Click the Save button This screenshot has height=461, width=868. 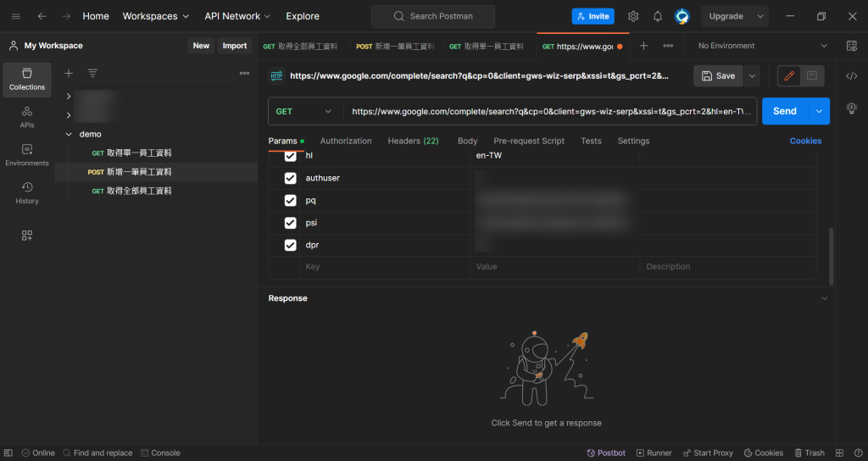click(718, 75)
